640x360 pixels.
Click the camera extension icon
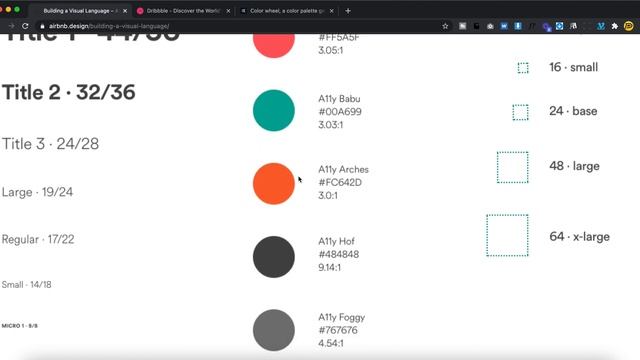coord(490,26)
